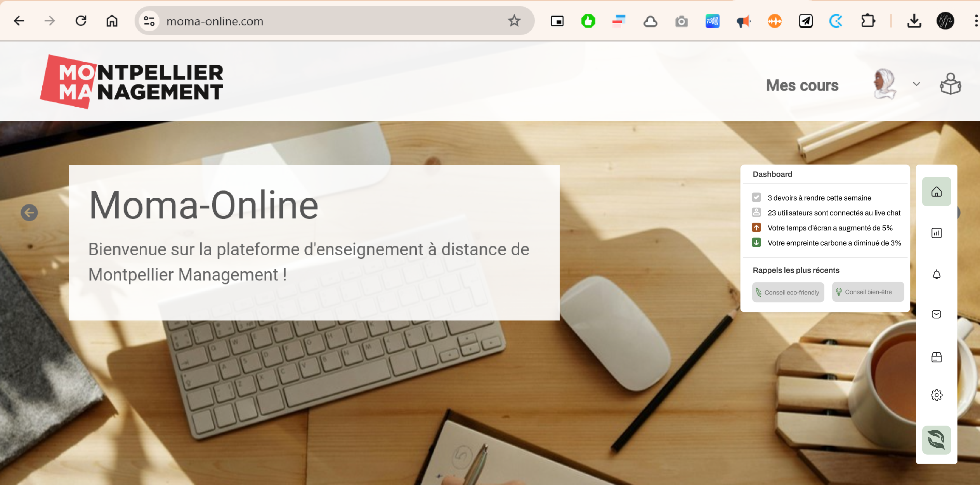Click the Conseil eco-friendly reminder
The image size is (980, 485).
click(788, 292)
